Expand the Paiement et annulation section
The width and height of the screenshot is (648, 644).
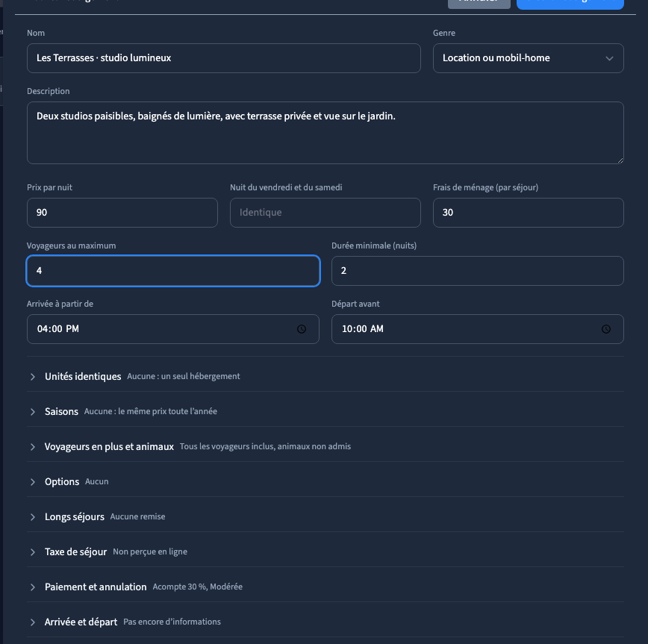[x=325, y=587]
